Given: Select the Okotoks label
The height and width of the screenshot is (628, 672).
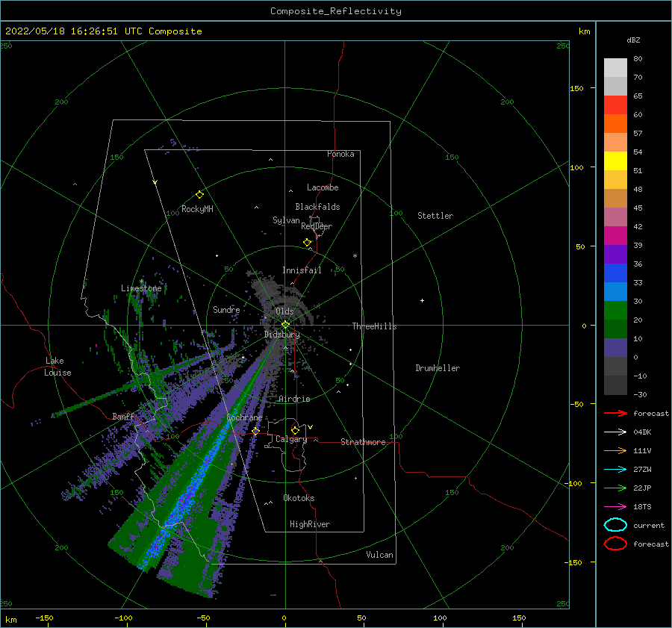Looking at the screenshot, I should pyautogui.click(x=299, y=498).
